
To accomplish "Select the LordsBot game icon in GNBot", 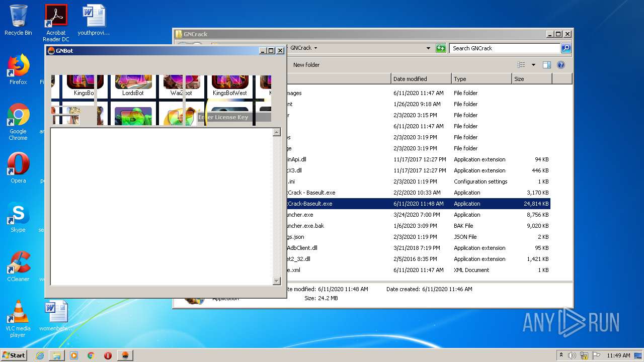I will (133, 85).
